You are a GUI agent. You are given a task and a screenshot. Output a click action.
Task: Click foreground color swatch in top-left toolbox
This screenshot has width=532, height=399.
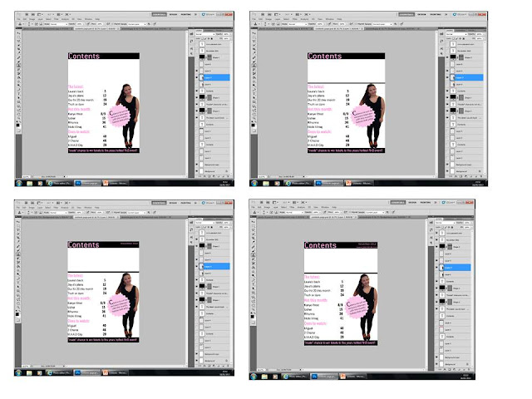click(17, 125)
